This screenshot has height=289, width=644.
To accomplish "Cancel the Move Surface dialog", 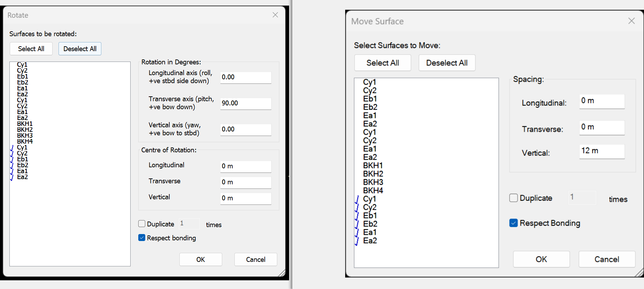I will pos(606,259).
